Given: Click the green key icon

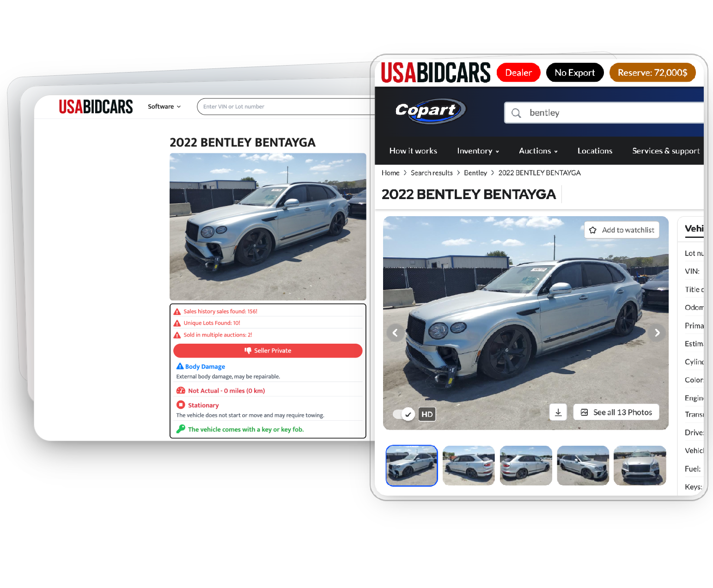Looking at the screenshot, I should [x=181, y=429].
